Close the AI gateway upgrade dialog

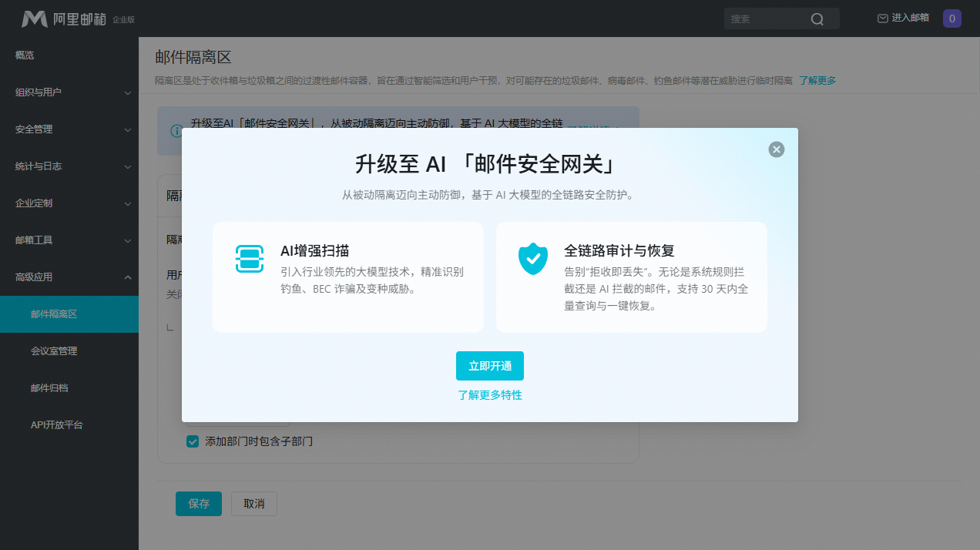pos(777,149)
